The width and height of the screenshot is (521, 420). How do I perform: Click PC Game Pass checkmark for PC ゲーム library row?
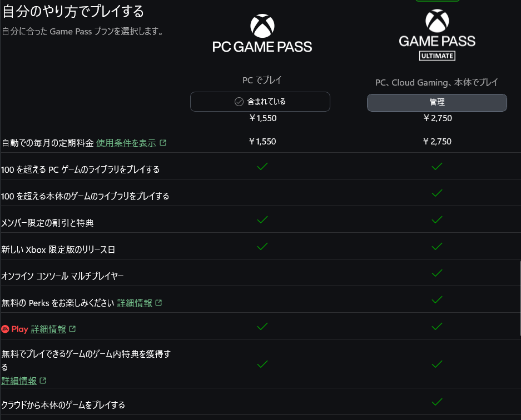(x=262, y=166)
